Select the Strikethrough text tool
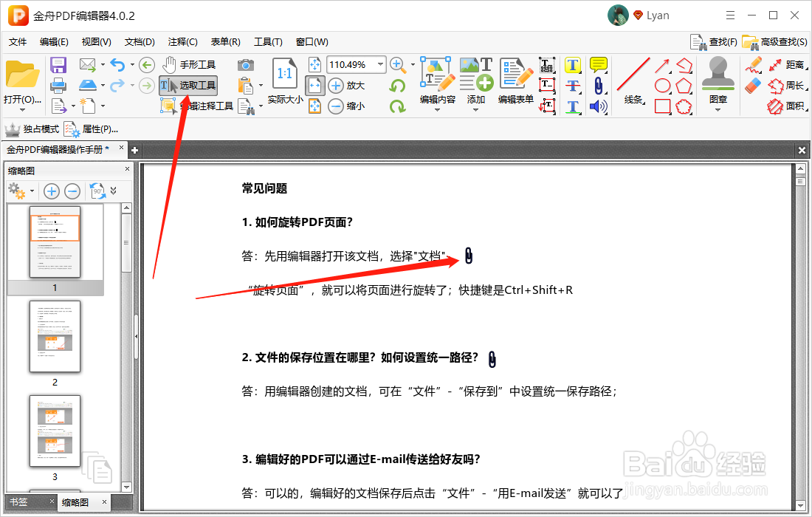The height and width of the screenshot is (517, 812). pos(573,86)
